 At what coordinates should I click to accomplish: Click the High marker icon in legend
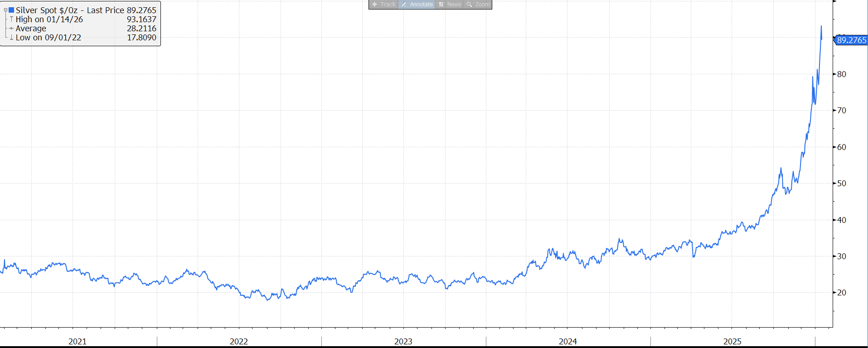coord(11,19)
